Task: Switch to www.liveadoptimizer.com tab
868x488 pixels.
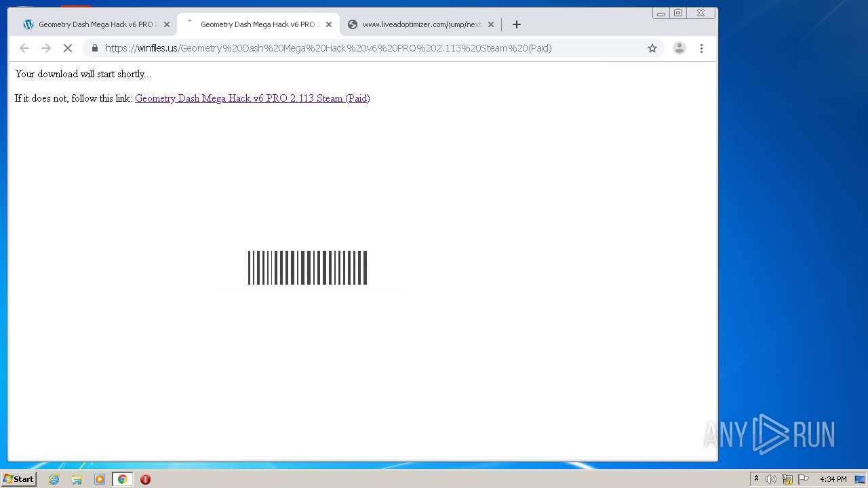Action: point(420,24)
